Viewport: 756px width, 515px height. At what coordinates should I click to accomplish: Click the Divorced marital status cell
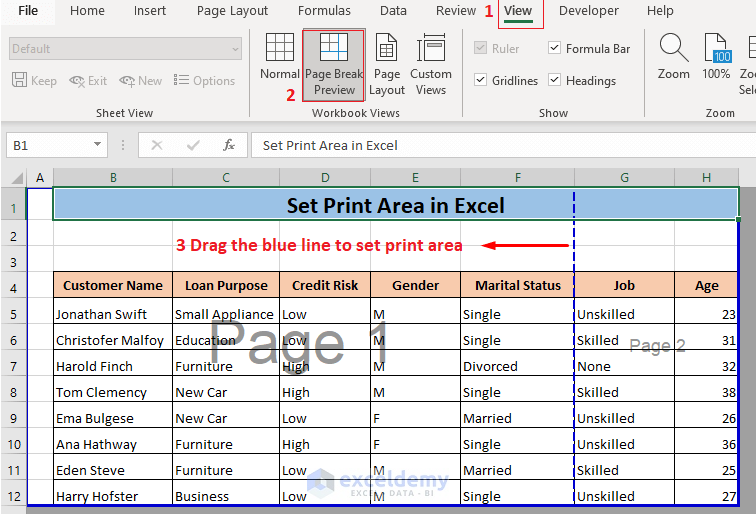click(518, 363)
